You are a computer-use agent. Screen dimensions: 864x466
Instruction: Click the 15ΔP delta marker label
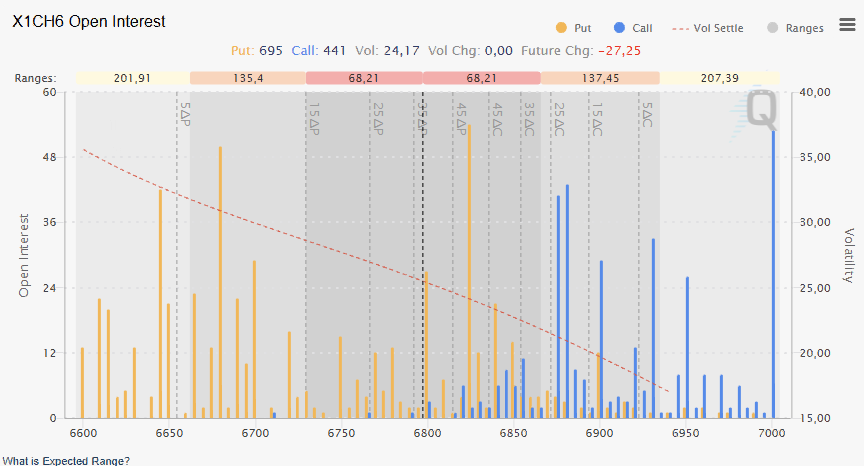point(314,118)
